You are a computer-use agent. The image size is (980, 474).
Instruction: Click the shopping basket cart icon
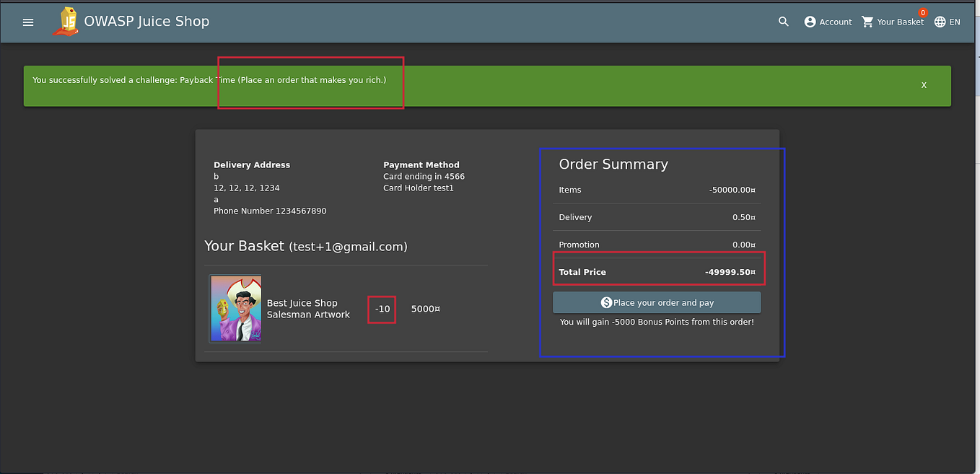[x=867, y=22]
